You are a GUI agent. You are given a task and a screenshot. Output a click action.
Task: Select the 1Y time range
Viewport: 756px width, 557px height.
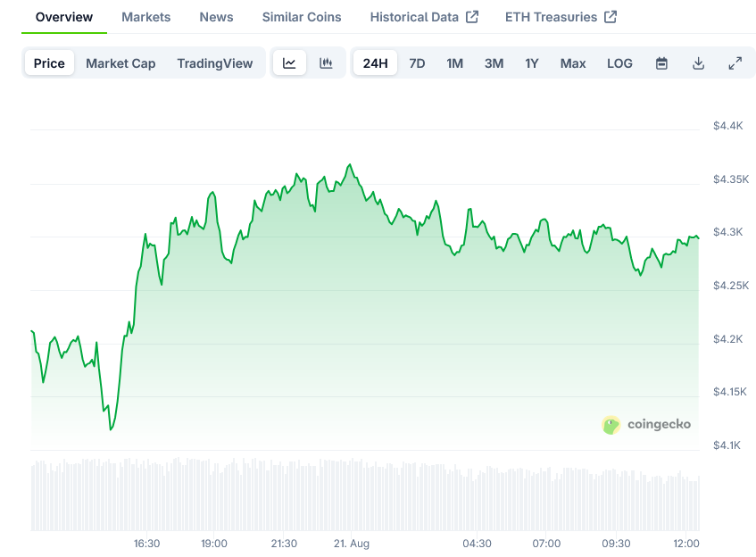point(532,63)
